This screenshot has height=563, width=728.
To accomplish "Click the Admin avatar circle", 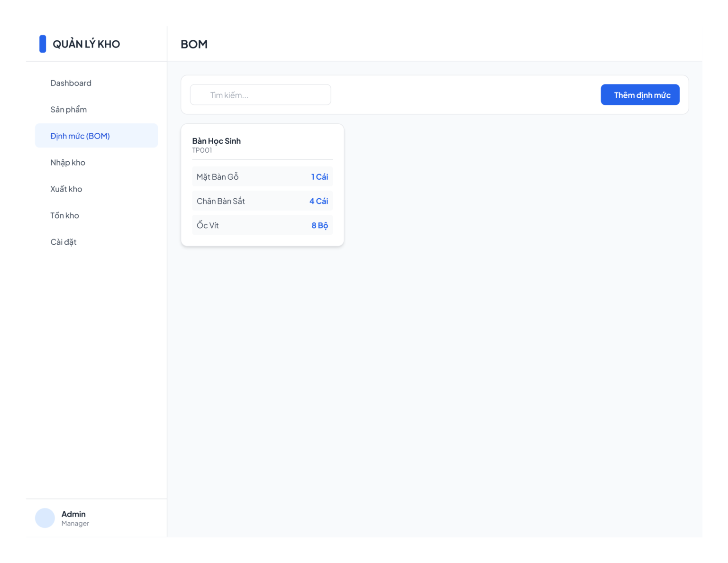I will (x=45, y=518).
